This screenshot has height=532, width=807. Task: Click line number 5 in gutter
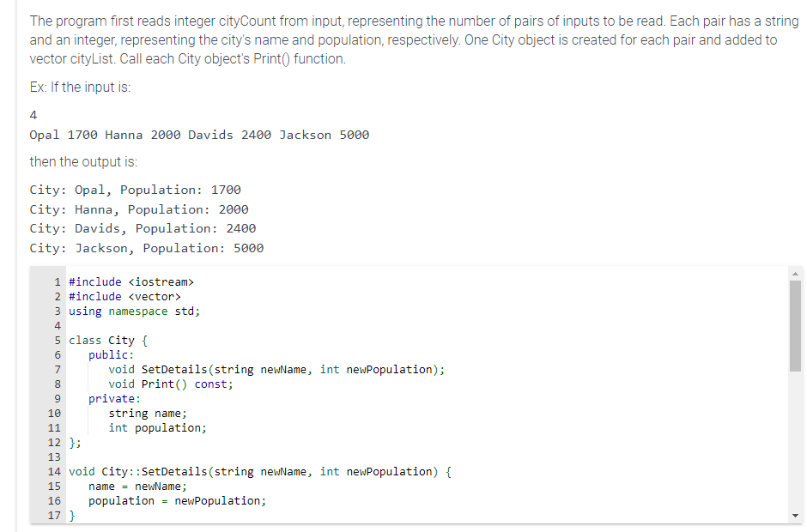(x=57, y=340)
